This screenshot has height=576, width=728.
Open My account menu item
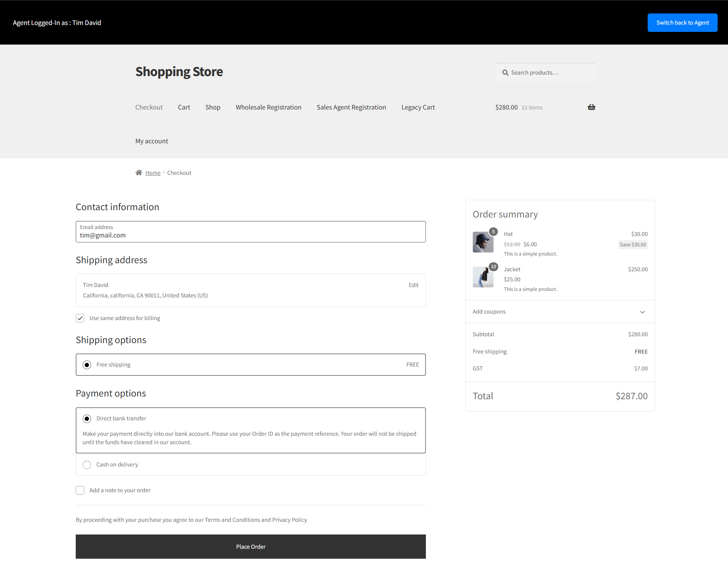coord(151,141)
